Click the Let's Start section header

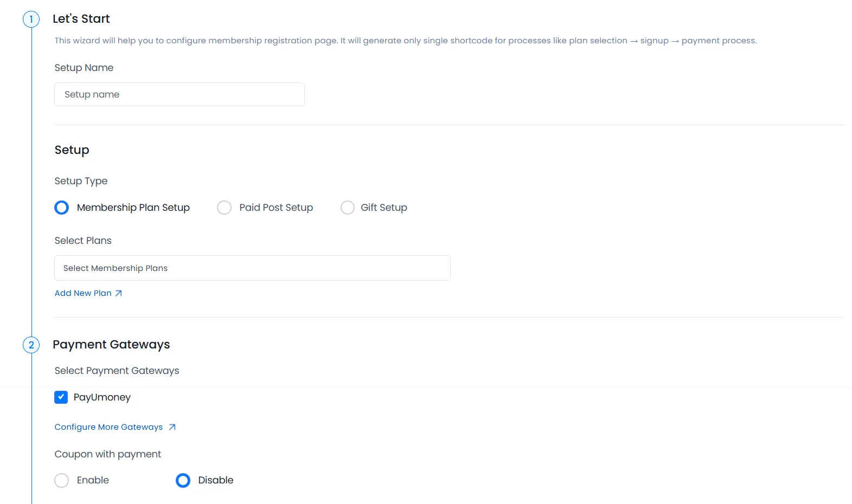[x=81, y=18]
